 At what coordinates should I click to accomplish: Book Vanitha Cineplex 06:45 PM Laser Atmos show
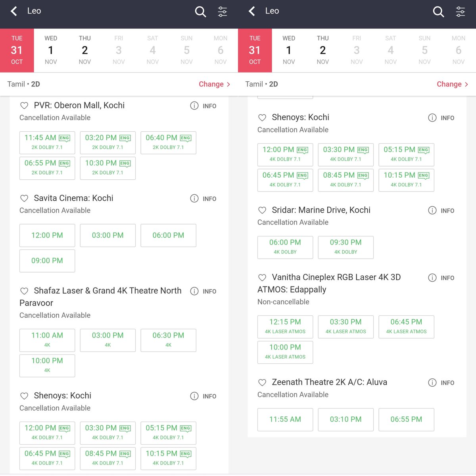coord(407,327)
